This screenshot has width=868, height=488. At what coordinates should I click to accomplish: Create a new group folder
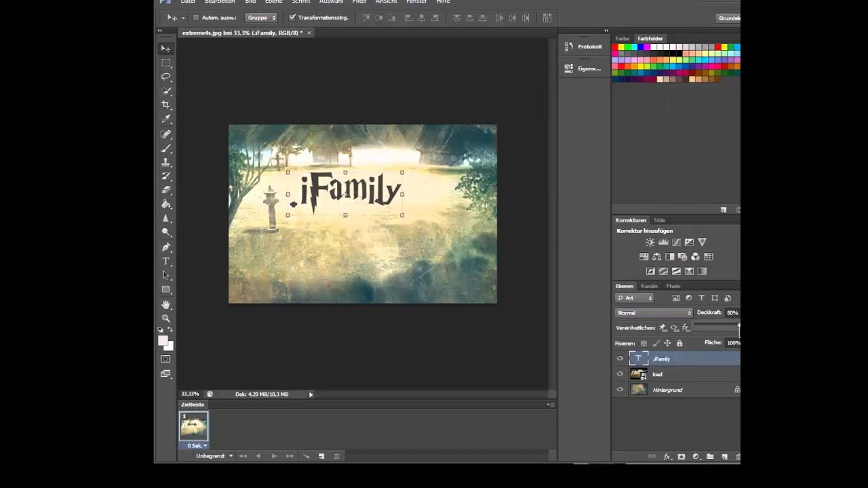pyautogui.click(x=710, y=457)
